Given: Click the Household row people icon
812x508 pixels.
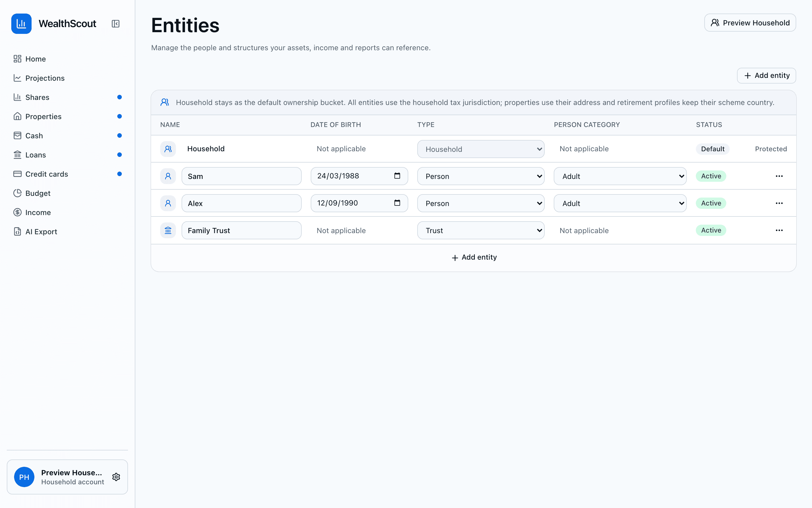Looking at the screenshot, I should point(168,149).
